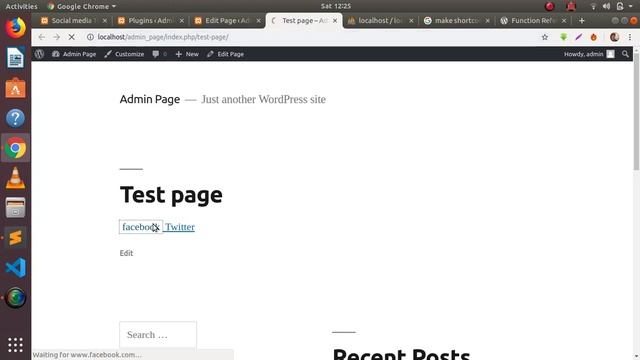Launch LibreOffice Writer from dock
The image size is (640, 360).
click(x=16, y=58)
